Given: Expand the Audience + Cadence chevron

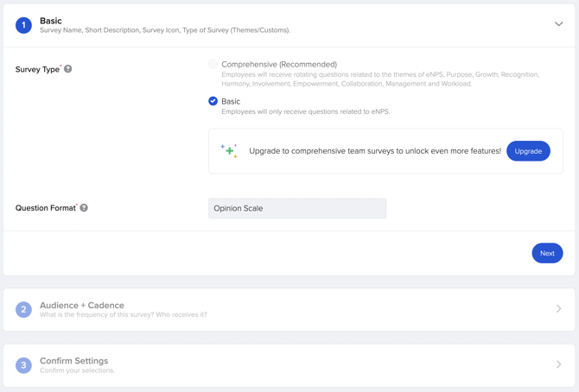Looking at the screenshot, I should pyautogui.click(x=558, y=308).
